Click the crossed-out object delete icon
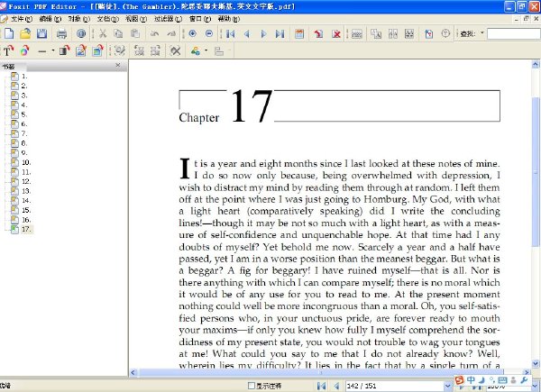 [175, 51]
